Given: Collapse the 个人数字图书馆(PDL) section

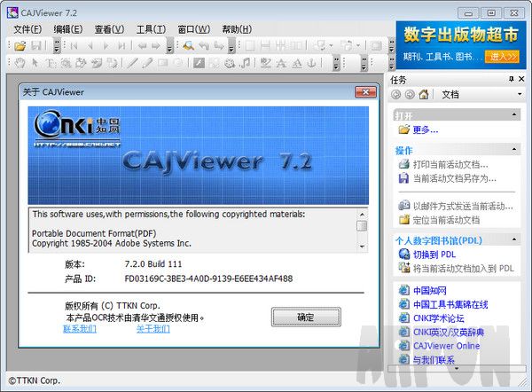Looking at the screenshot, I should pyautogui.click(x=514, y=239).
